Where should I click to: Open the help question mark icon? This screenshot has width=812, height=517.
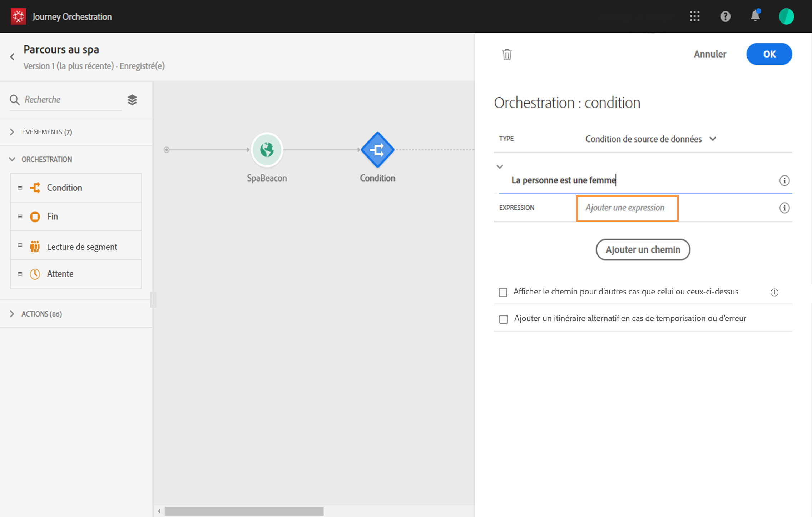[725, 16]
